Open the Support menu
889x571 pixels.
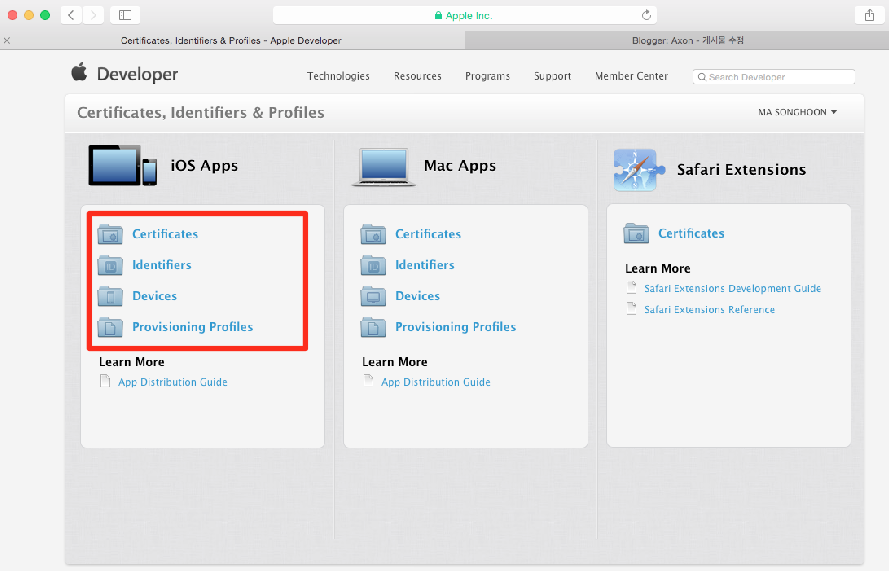click(553, 76)
